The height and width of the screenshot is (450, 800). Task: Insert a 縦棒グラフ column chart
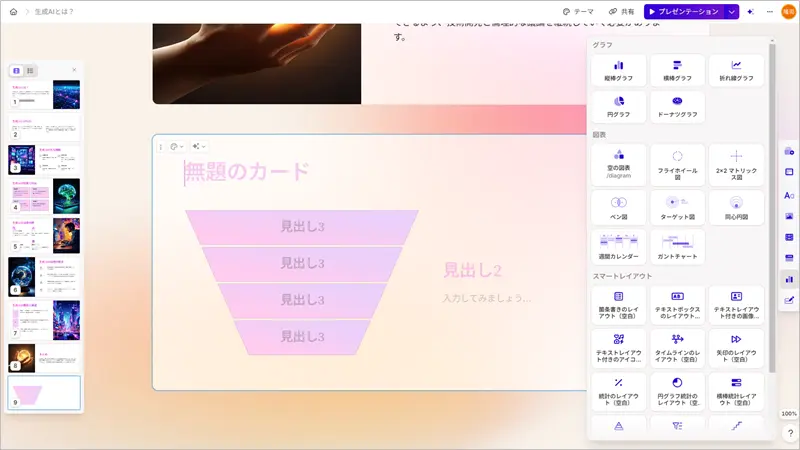tap(618, 70)
